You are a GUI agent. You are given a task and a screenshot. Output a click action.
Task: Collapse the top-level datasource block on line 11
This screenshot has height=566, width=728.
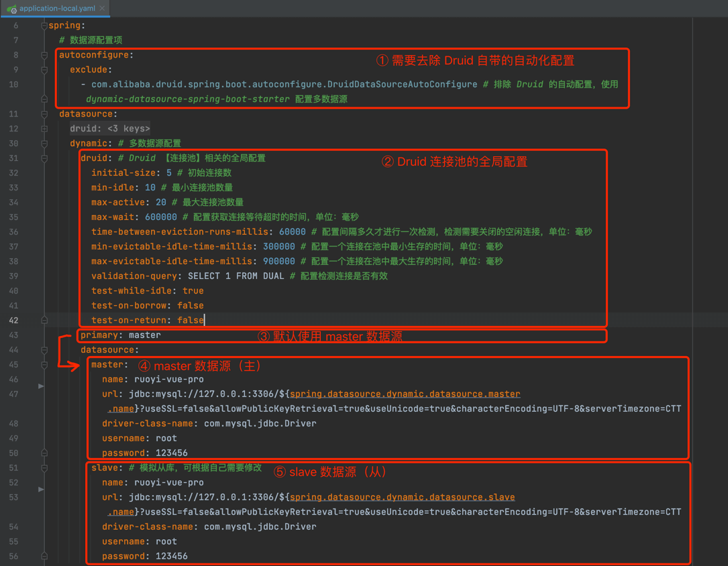tap(44, 114)
